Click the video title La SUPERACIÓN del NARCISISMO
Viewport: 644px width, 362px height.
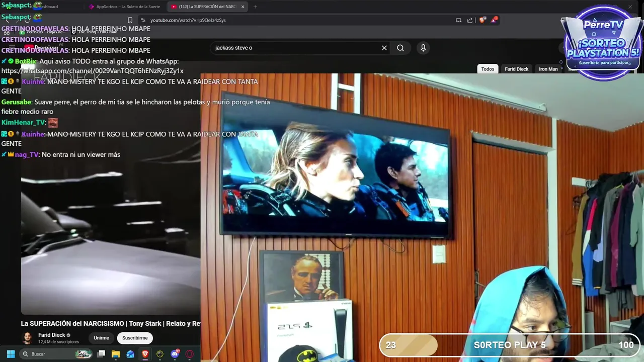pos(111,323)
